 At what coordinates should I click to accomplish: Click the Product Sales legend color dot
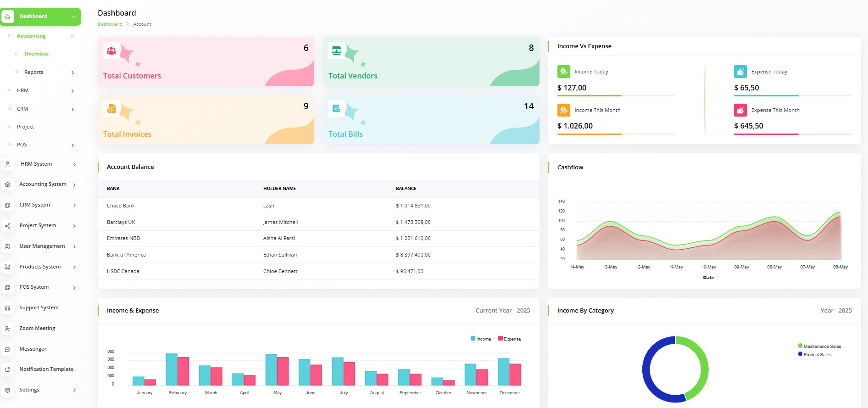tap(800, 354)
